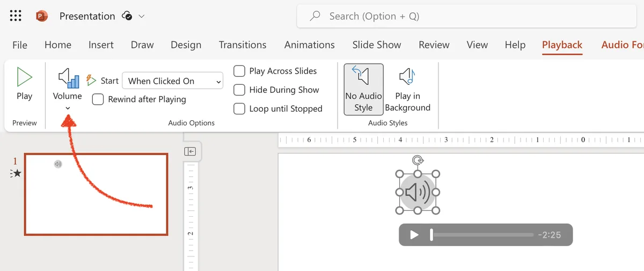Open the When Clicked On dropdown
Viewport: 644px width, 271px height.
coord(173,81)
